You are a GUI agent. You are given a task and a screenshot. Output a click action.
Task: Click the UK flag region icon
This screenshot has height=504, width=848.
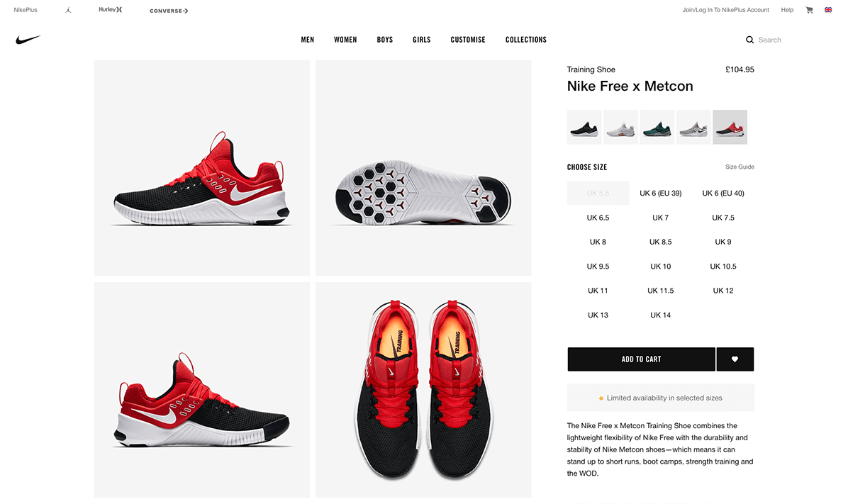[828, 10]
